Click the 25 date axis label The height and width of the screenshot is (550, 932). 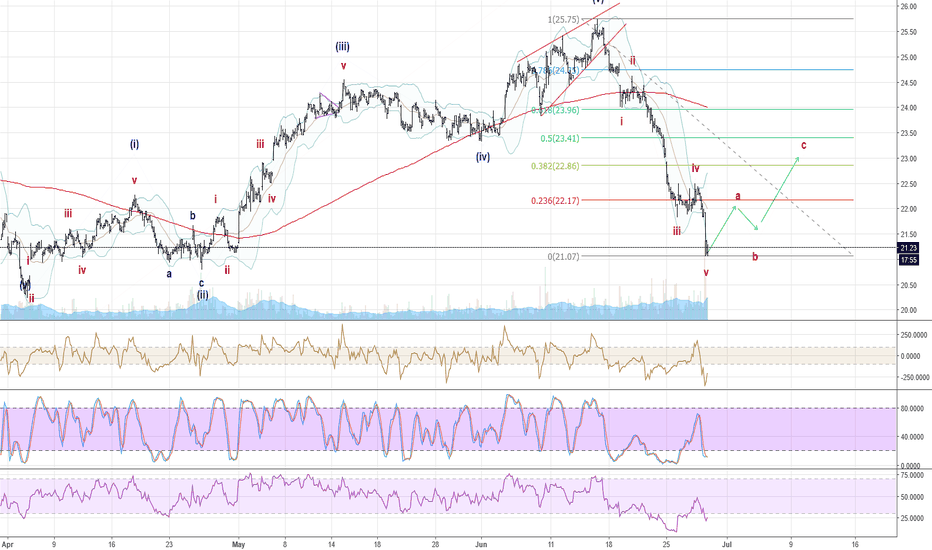(666, 544)
